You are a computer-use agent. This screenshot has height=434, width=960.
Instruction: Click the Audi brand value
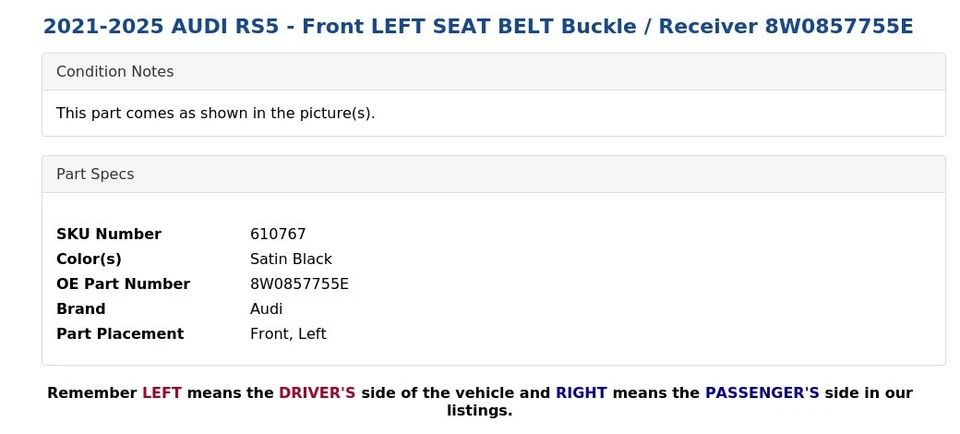tap(266, 309)
